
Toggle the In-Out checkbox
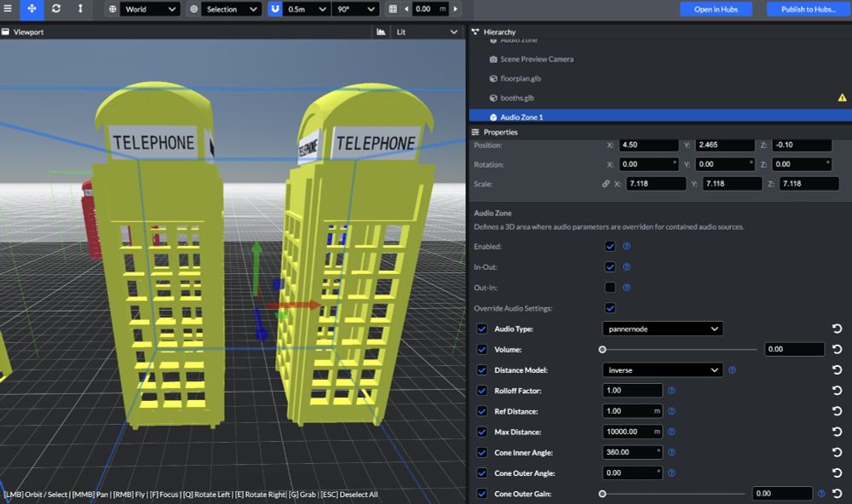[610, 267]
